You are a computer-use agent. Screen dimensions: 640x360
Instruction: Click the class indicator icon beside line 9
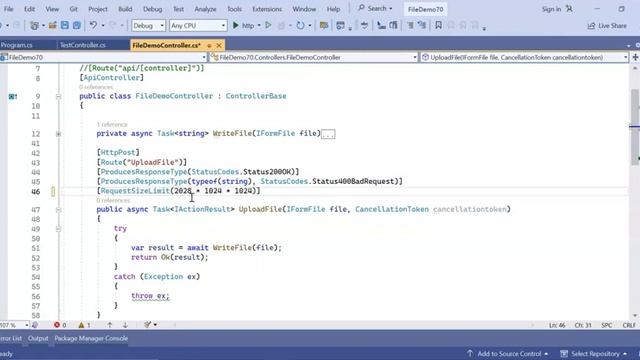point(12,96)
